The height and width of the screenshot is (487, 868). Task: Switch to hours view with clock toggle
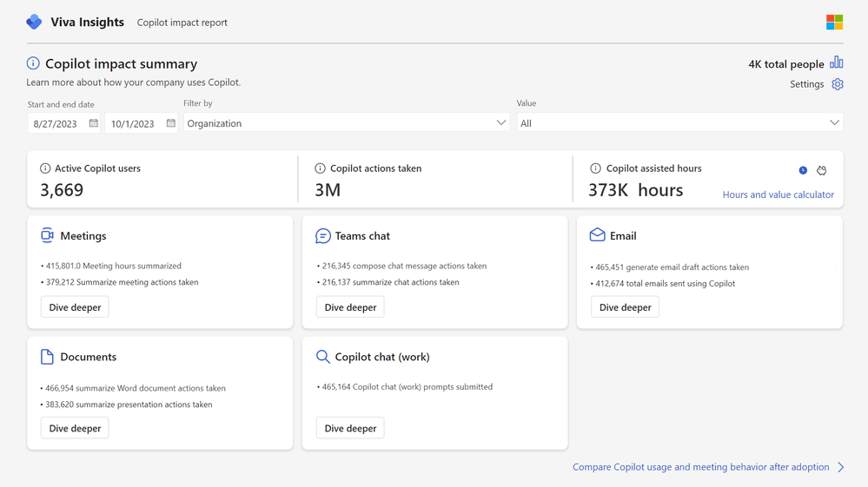tap(803, 170)
